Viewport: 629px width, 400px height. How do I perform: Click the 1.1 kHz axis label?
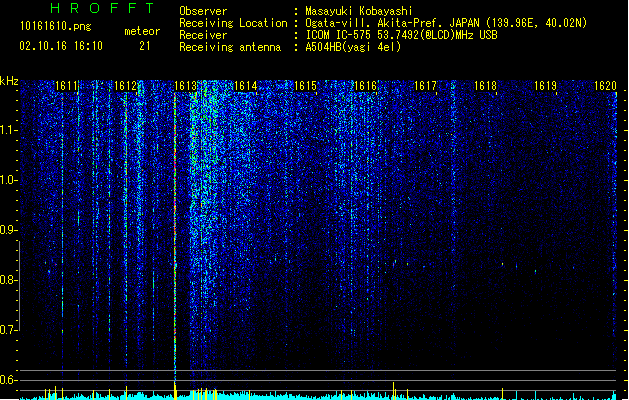point(9,130)
